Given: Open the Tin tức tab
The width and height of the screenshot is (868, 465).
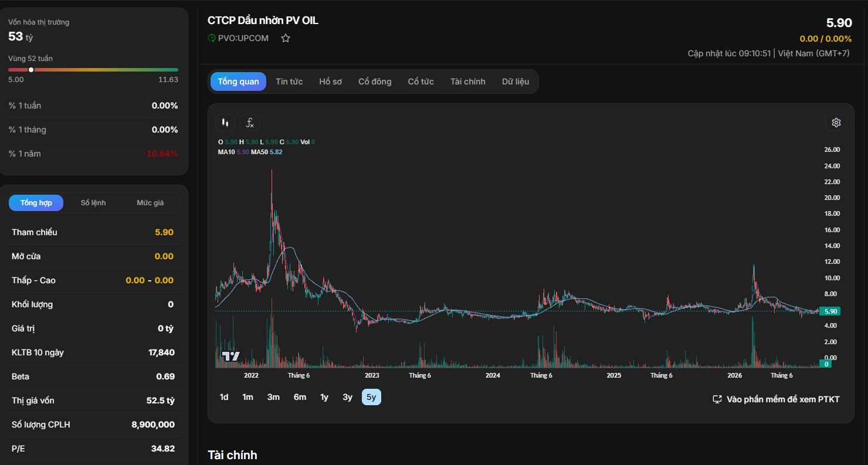Looking at the screenshot, I should tap(289, 82).
